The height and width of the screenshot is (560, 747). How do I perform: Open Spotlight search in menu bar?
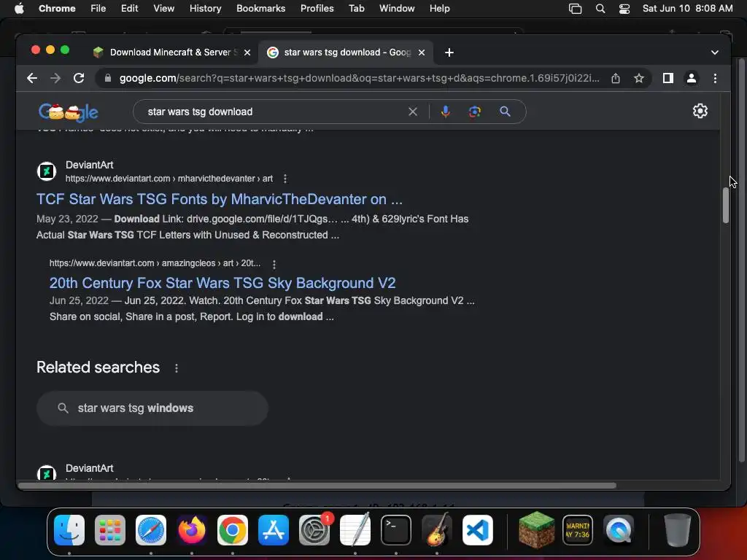coord(600,9)
